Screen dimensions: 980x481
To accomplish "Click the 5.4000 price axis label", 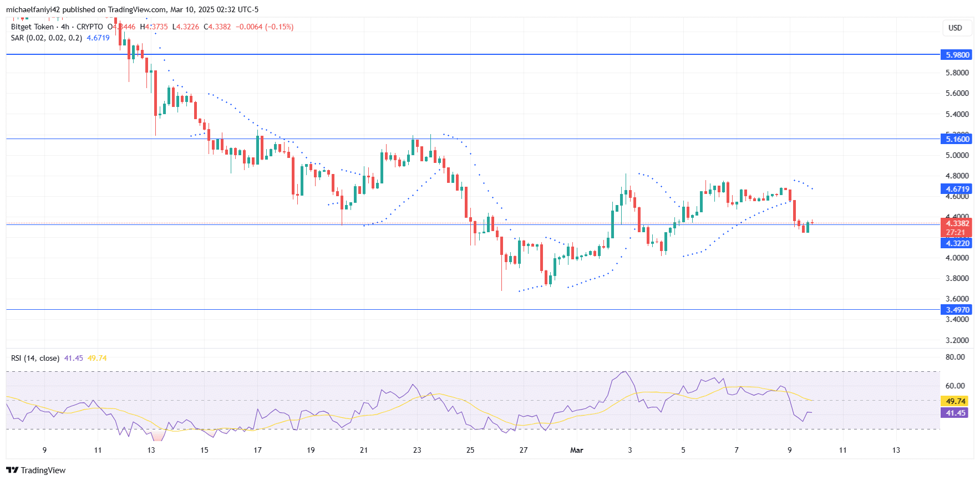I will click(957, 114).
